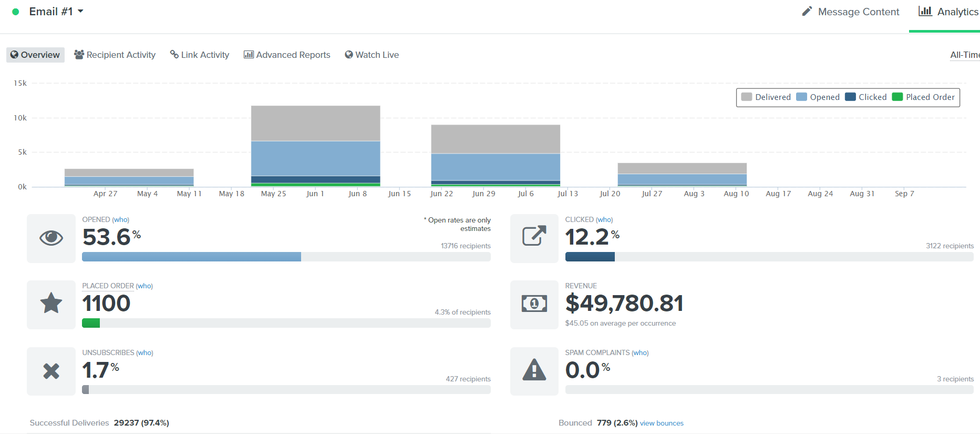Click the X icon beside Unsubscribes
Viewport: 980px width, 434px height.
[51, 371]
